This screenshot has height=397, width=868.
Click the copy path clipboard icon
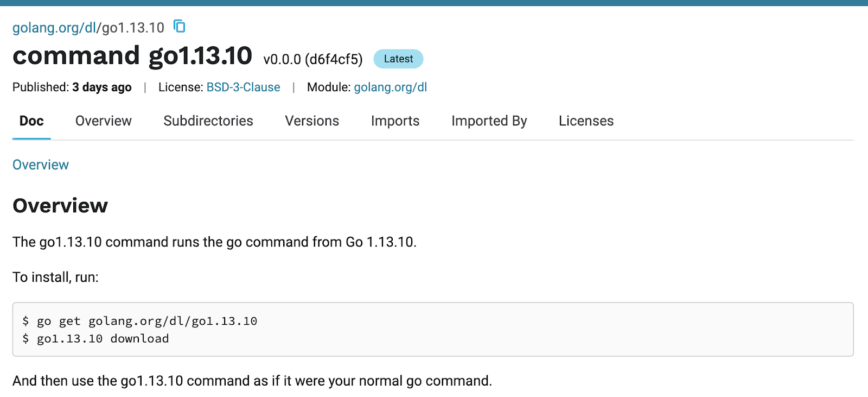(179, 26)
